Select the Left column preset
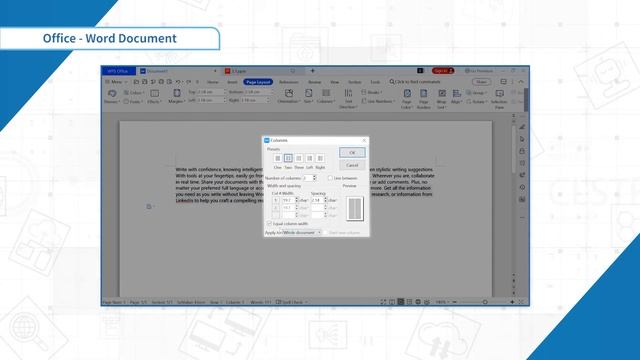Screen dimensions: 640x360 [309, 158]
